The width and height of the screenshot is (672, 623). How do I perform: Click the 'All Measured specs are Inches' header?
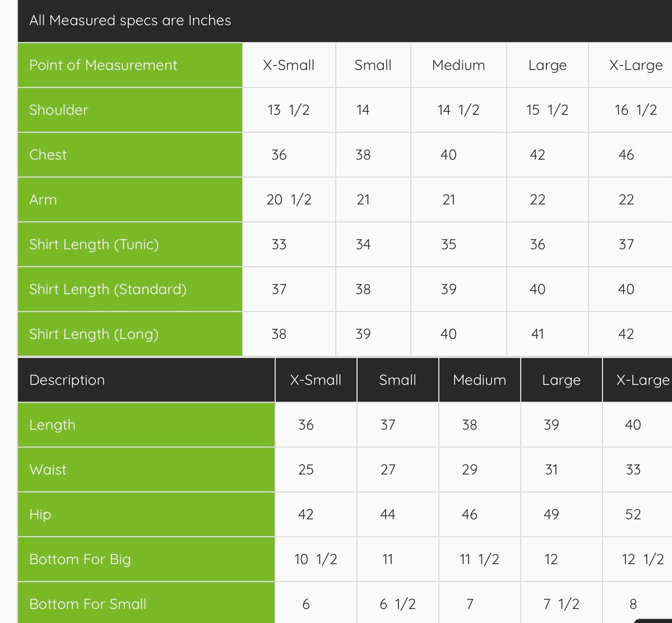point(130,21)
